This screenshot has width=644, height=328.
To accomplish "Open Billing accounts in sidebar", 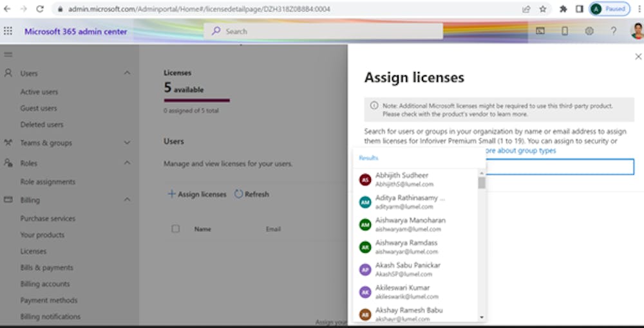I will [x=45, y=284].
